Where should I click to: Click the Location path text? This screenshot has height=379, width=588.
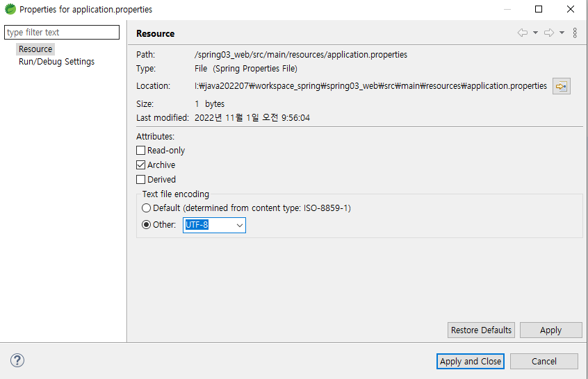pos(370,86)
